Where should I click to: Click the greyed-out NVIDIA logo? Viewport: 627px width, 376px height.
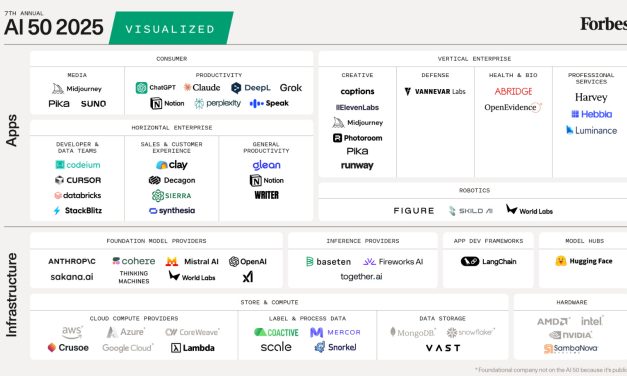click(571, 335)
